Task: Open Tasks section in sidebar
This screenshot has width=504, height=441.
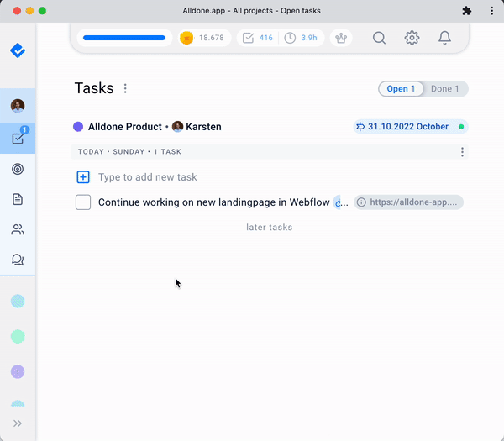Action: point(18,139)
